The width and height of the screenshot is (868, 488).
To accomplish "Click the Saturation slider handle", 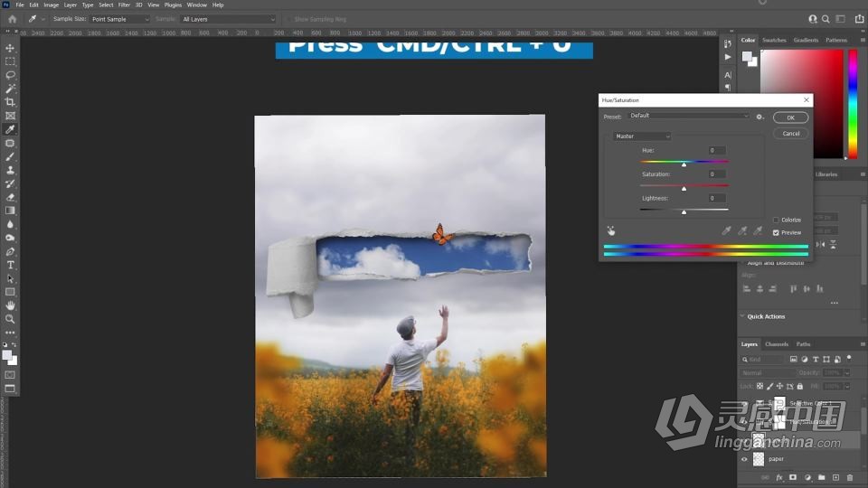I will coord(684,188).
